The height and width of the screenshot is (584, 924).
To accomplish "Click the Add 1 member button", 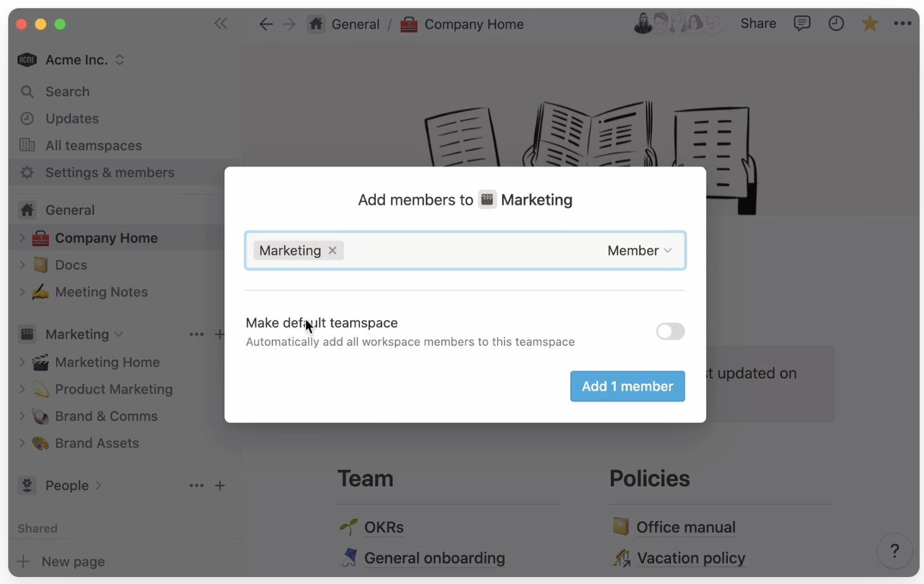I will [x=627, y=386].
